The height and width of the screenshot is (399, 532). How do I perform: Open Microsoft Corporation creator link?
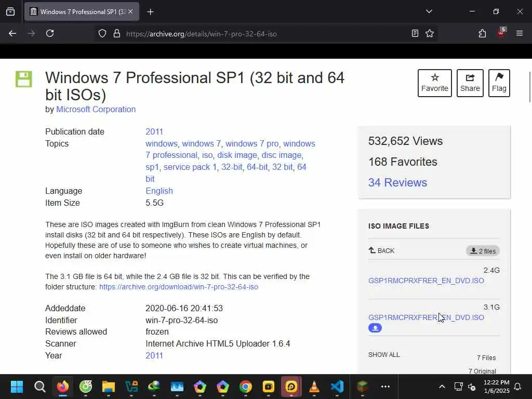pos(96,109)
